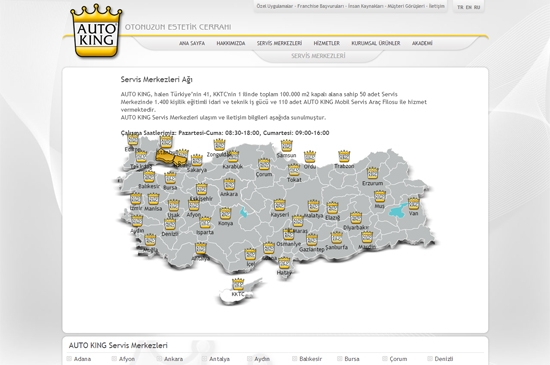This screenshot has height=365, width=550.
Task: Check the Adana checkbox
Action: point(69,358)
